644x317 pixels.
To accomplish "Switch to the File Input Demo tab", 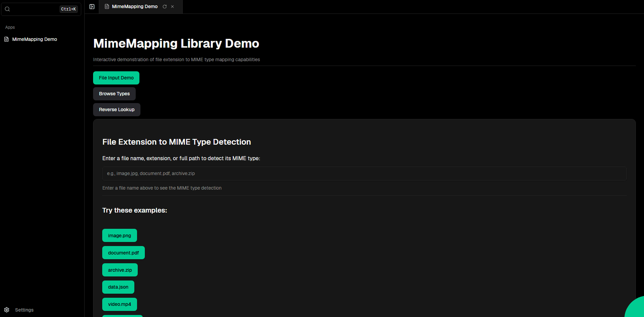I will click(116, 78).
